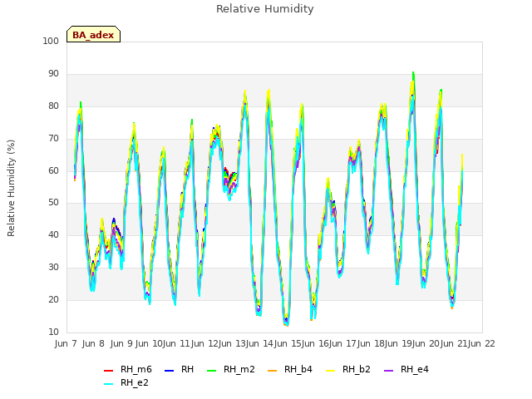
Task: Toggle the RH_m6 legend entry
Action: tap(128, 369)
